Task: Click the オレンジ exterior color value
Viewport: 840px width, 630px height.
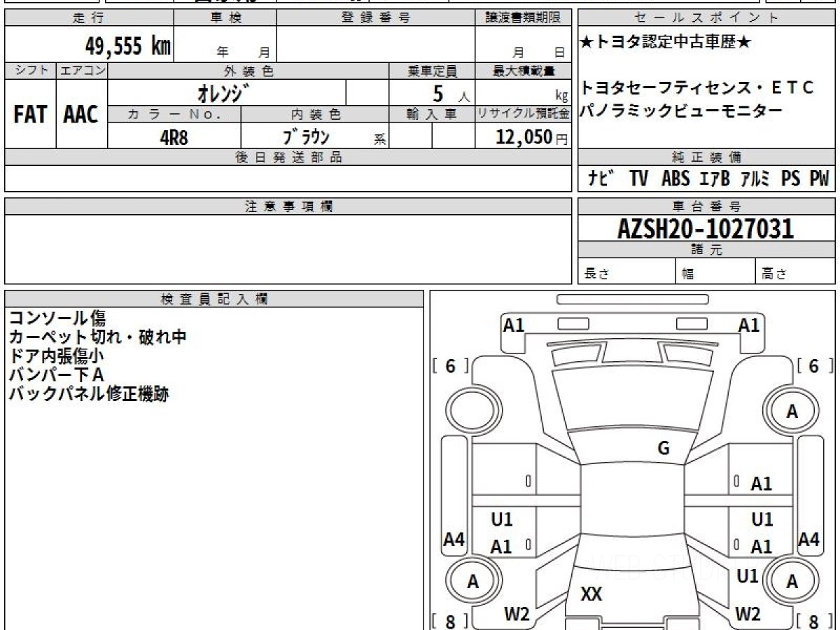Action: click(x=223, y=92)
